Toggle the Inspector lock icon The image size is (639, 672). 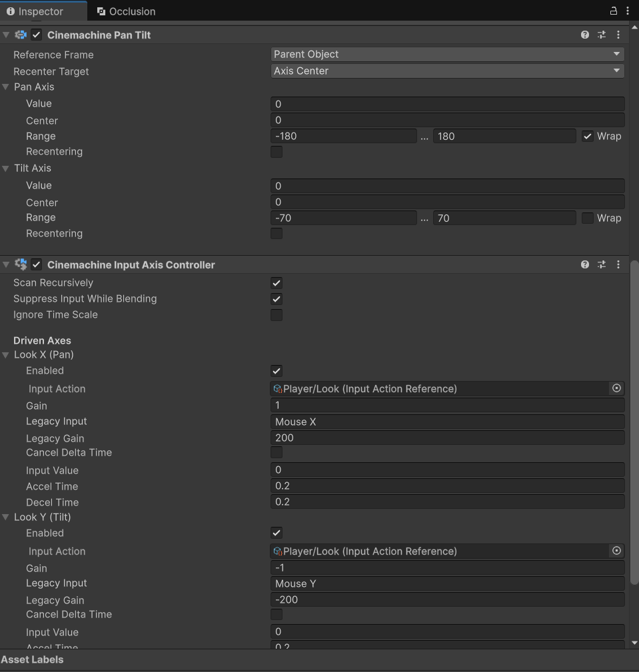click(612, 11)
